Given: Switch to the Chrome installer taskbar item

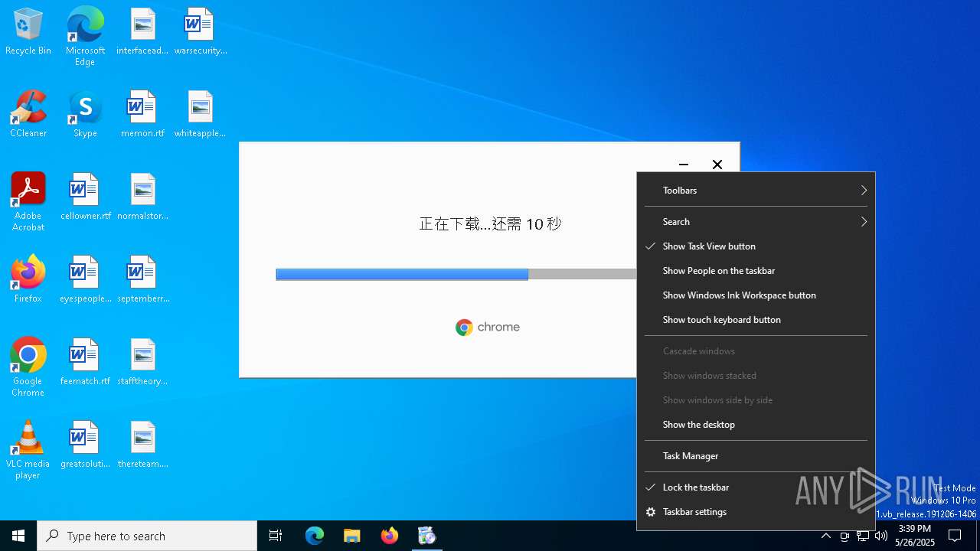Looking at the screenshot, I should coord(427,536).
